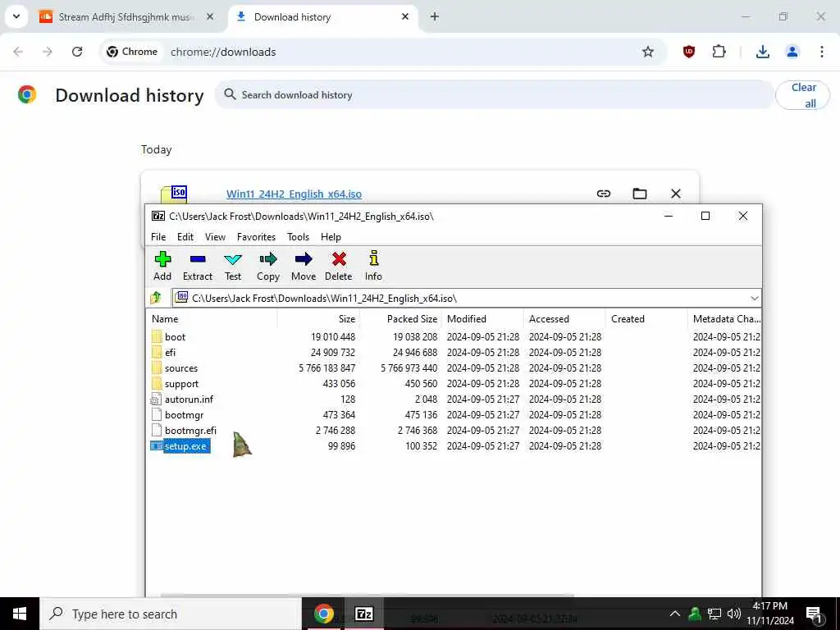840x630 pixels.
Task: Reload the page in Chrome
Action: pyautogui.click(x=77, y=52)
